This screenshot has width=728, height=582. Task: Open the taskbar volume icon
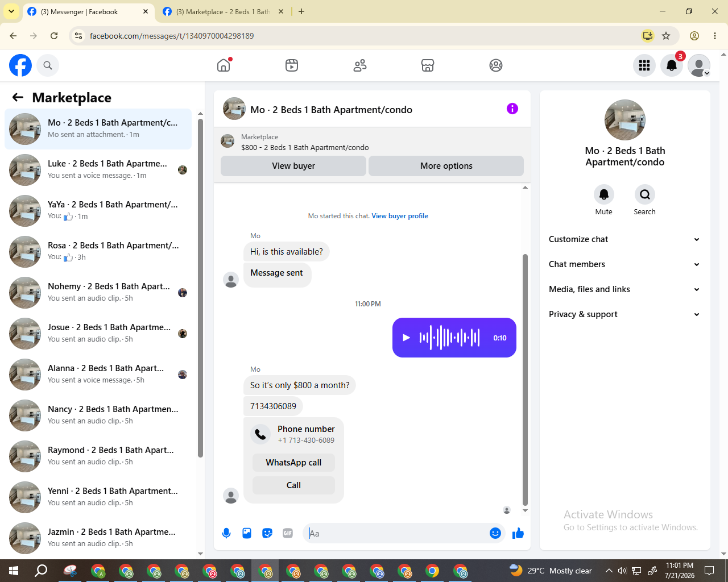[622, 571]
